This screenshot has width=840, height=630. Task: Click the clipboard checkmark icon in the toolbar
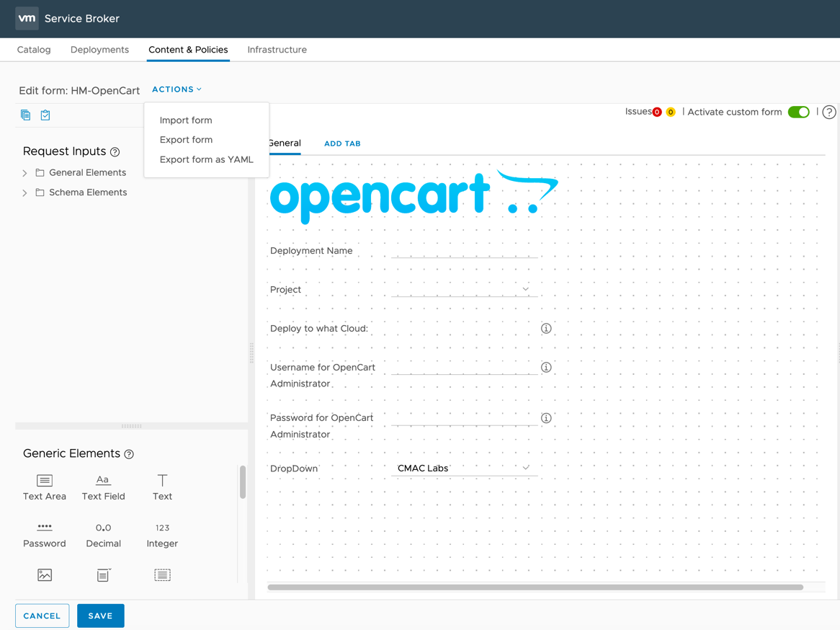coord(45,115)
